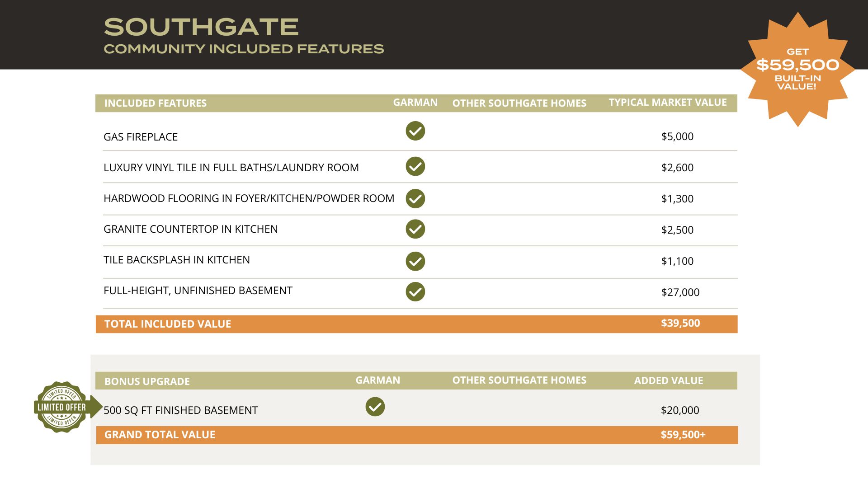Click the $20,000 added value amount

coord(679,410)
